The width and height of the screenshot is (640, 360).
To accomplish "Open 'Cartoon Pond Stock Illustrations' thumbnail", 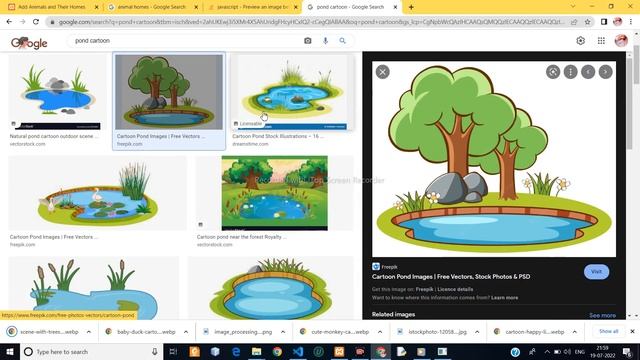I will 292,92.
